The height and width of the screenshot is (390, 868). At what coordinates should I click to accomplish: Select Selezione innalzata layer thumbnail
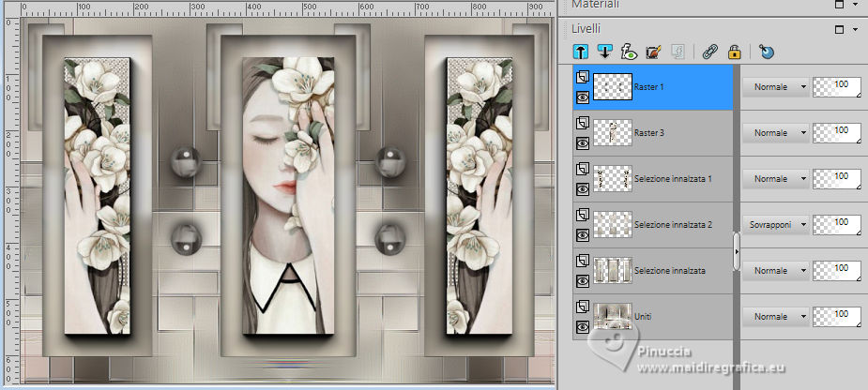(612, 271)
